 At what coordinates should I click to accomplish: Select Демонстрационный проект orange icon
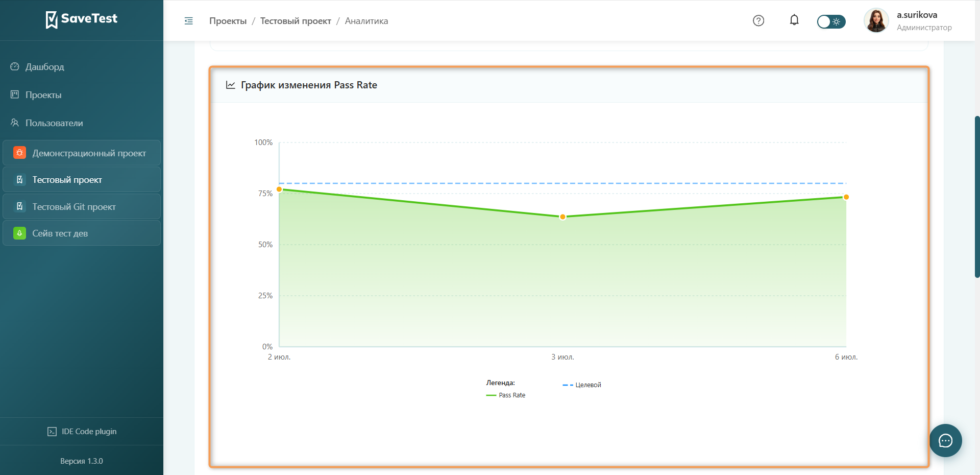click(x=19, y=153)
